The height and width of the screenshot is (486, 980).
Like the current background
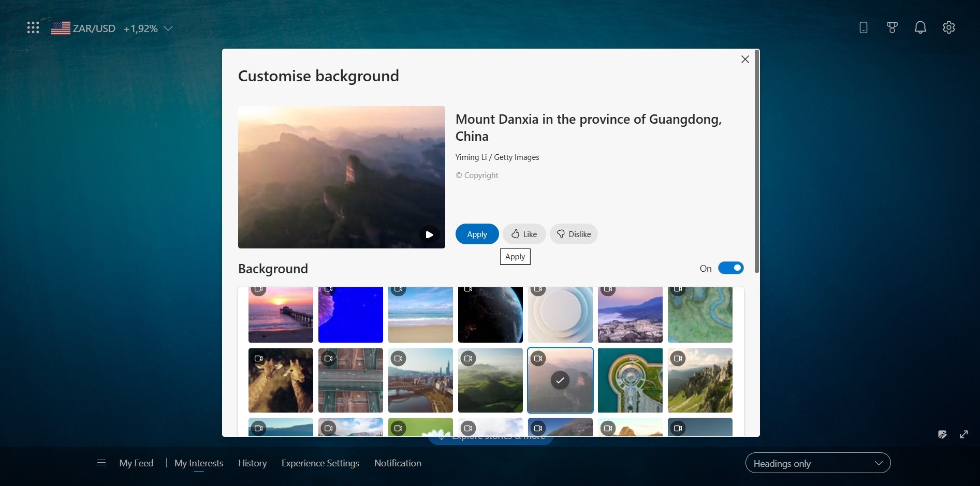(523, 234)
